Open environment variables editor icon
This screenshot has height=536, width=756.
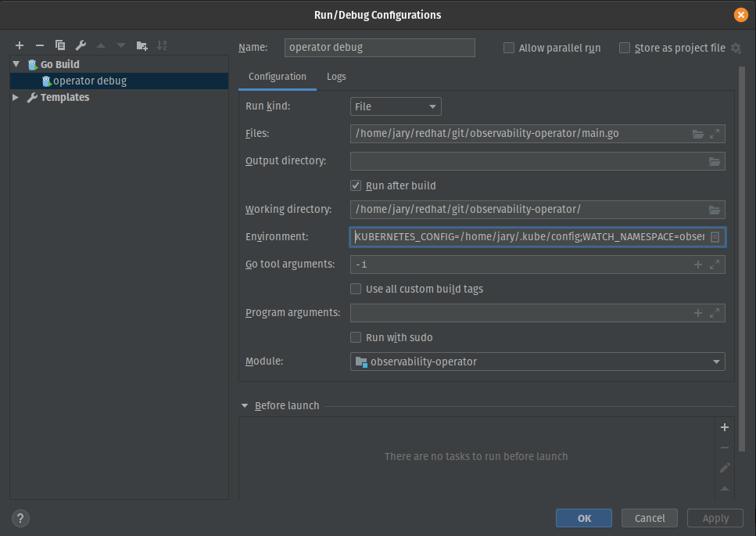coord(715,237)
